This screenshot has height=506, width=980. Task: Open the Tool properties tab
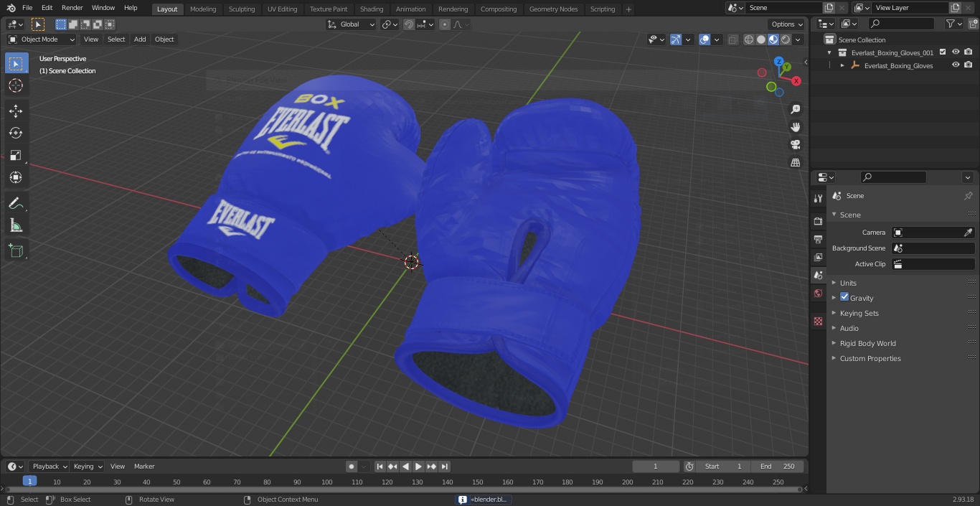[818, 199]
